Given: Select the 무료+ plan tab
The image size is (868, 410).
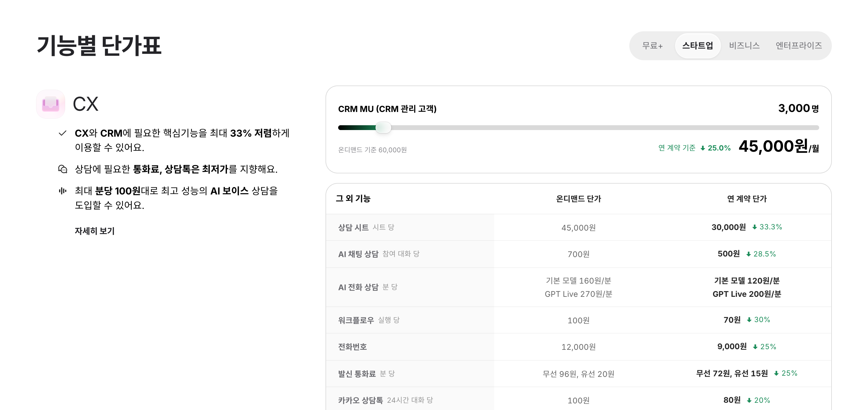Looking at the screenshot, I should pyautogui.click(x=652, y=46).
